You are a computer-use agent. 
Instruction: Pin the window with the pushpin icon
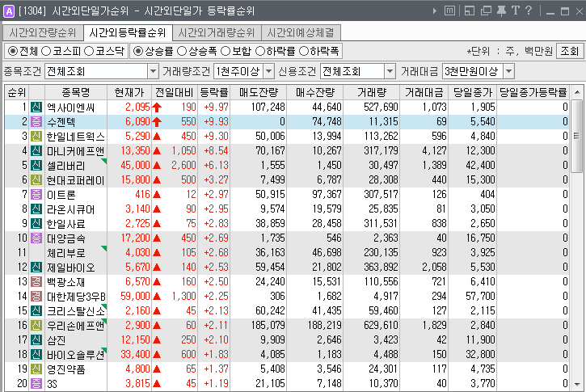pos(502,11)
